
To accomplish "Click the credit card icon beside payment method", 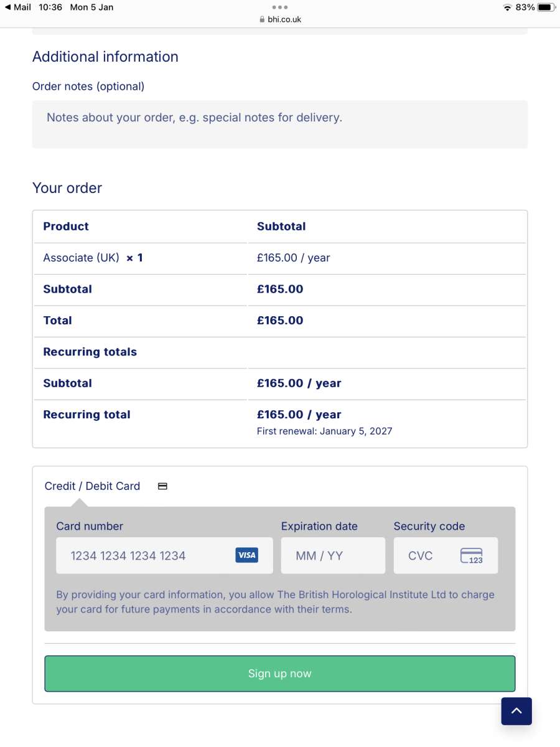I will (162, 486).
